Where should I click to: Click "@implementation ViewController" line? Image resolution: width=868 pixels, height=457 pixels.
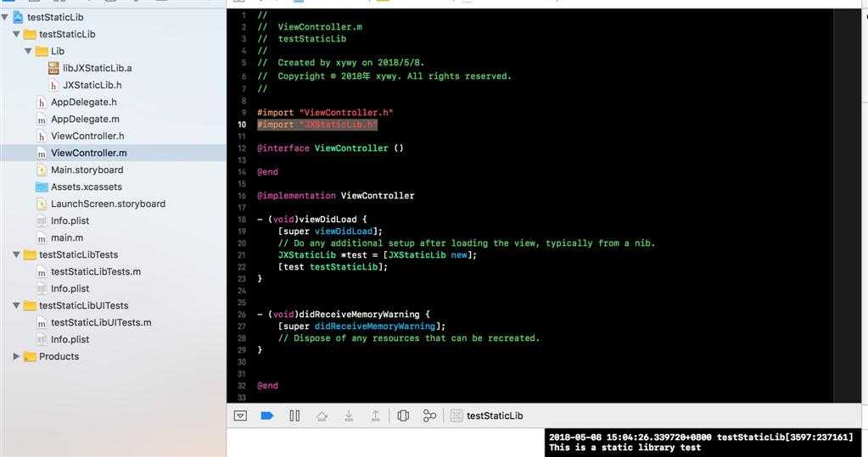335,196
